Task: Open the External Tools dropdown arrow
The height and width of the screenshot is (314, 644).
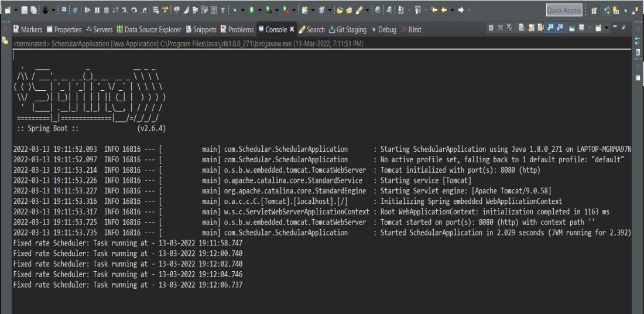Action: [x=294, y=10]
